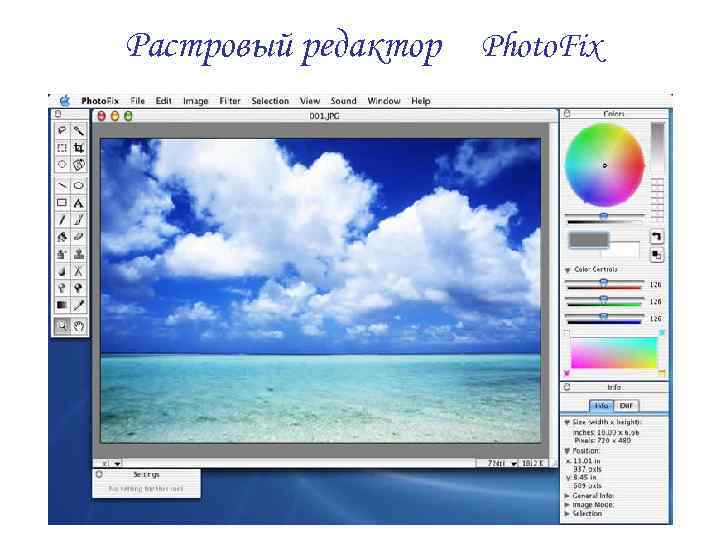Switch to the Info tab

click(x=601, y=405)
